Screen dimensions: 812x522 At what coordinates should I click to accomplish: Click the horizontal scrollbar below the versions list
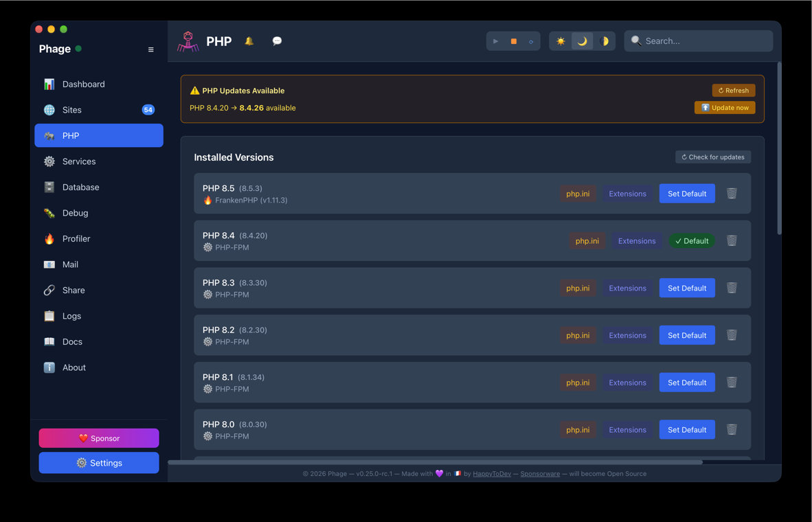(435, 462)
